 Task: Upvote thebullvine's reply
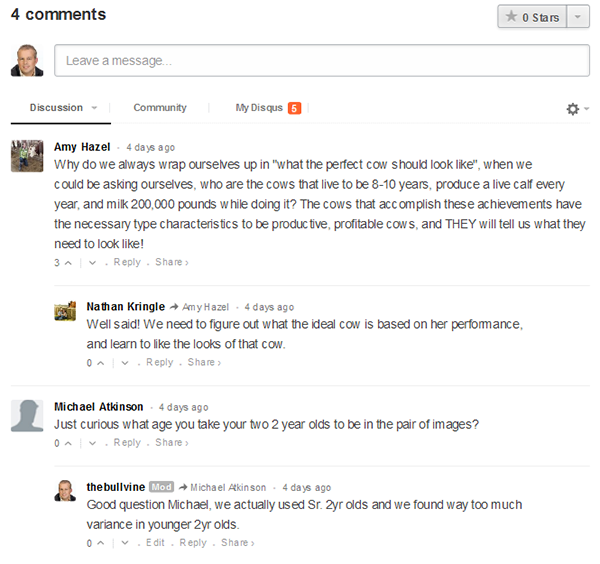100,543
